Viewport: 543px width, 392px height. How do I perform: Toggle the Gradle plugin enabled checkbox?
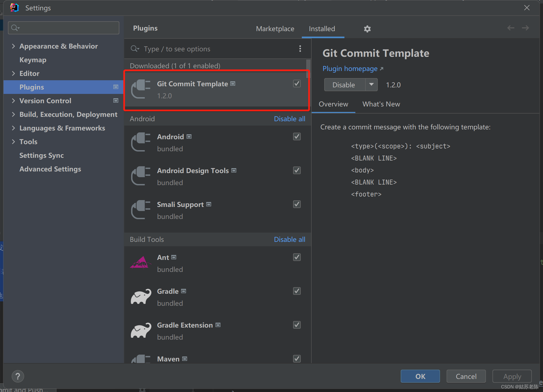point(297,291)
